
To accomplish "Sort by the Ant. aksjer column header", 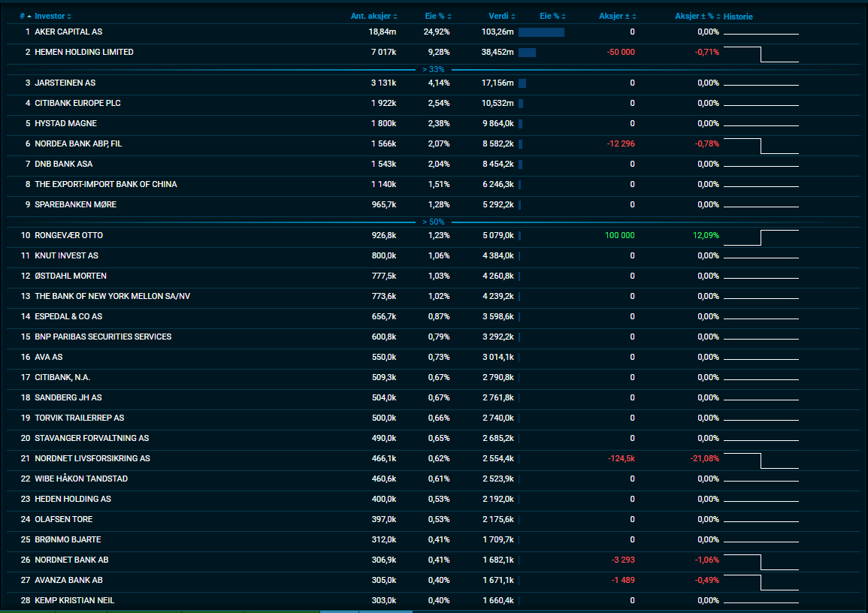I will pyautogui.click(x=374, y=16).
